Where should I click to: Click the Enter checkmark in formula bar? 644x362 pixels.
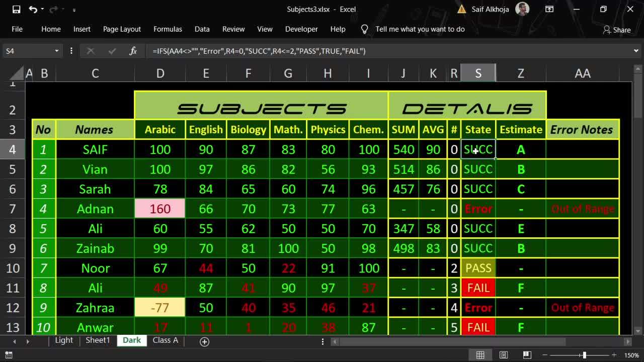pos(112,51)
